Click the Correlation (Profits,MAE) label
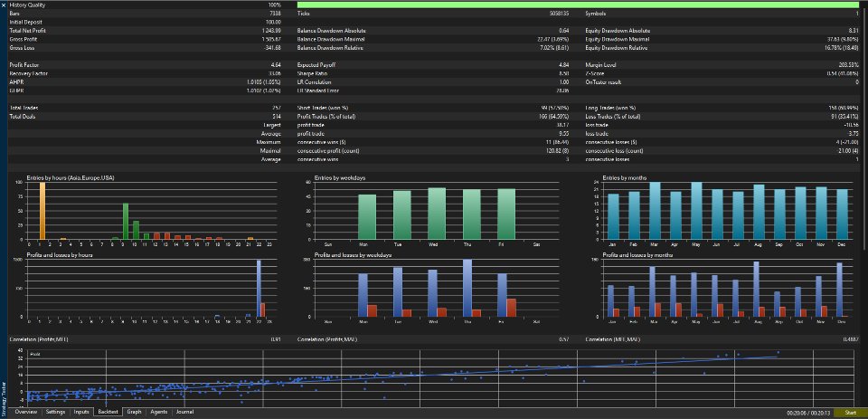The width and height of the screenshot is (868, 419). click(326, 338)
